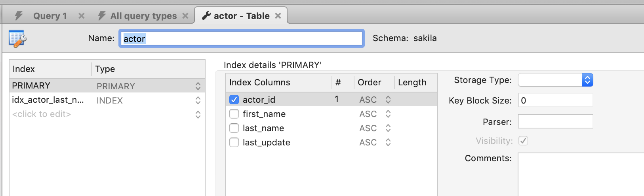Close the Query 1 tab
644x196 pixels.
tap(81, 16)
